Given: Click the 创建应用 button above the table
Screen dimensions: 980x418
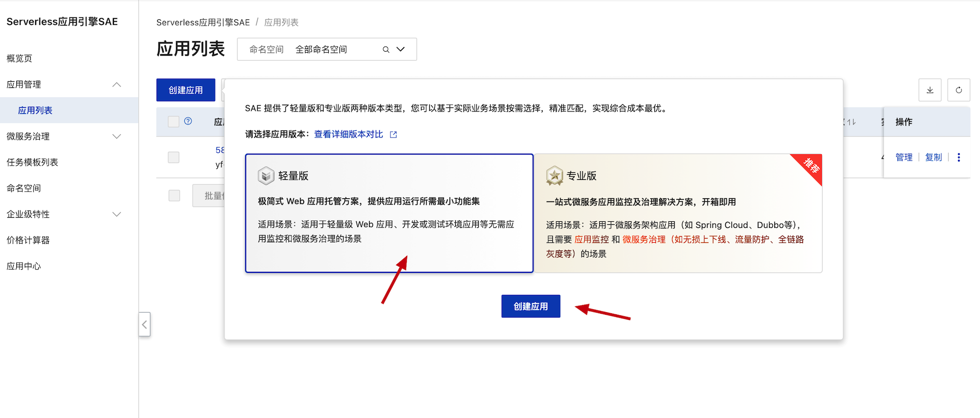Looking at the screenshot, I should point(186,90).
